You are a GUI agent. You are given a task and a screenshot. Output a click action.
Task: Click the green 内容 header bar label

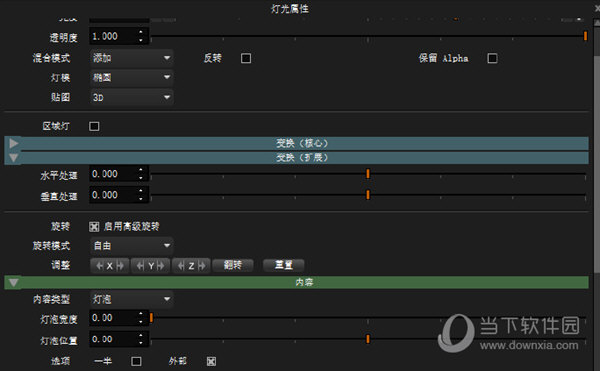tap(304, 282)
